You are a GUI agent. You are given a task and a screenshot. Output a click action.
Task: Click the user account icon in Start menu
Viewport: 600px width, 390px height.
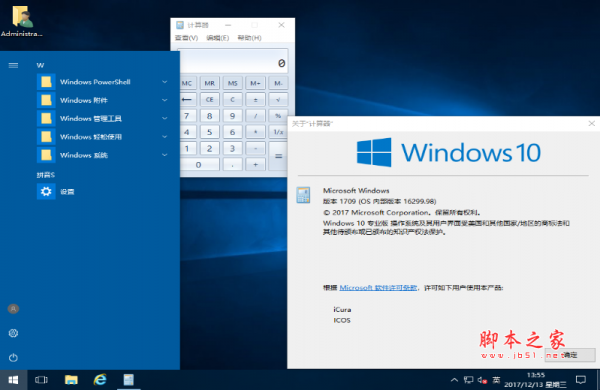pos(13,309)
